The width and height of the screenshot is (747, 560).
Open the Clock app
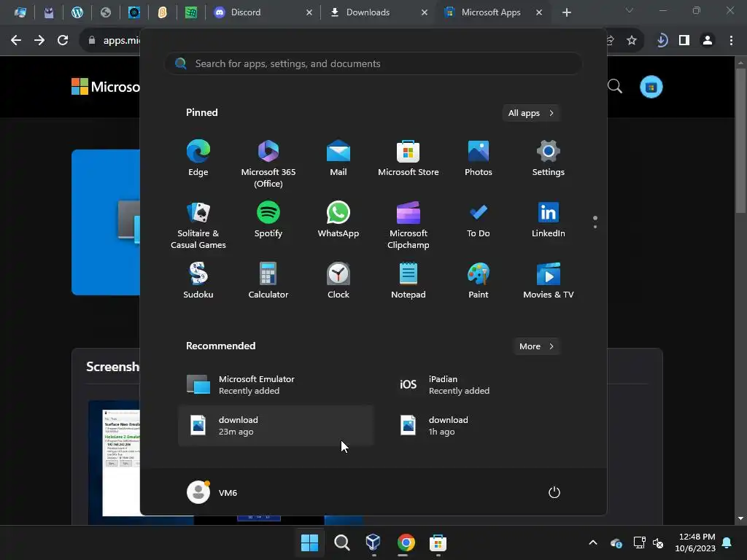pos(338,281)
